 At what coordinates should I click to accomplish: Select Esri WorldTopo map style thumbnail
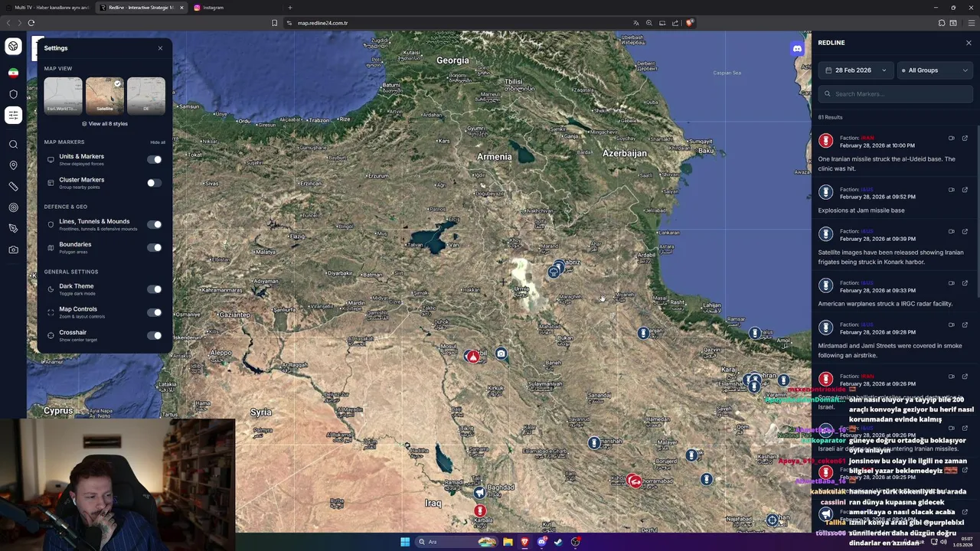63,95
